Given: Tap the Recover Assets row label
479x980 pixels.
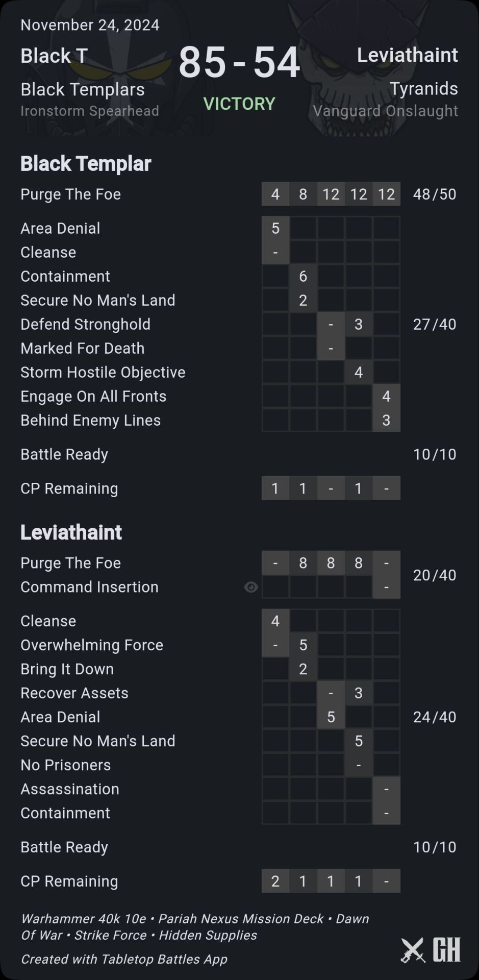Looking at the screenshot, I should (x=74, y=693).
